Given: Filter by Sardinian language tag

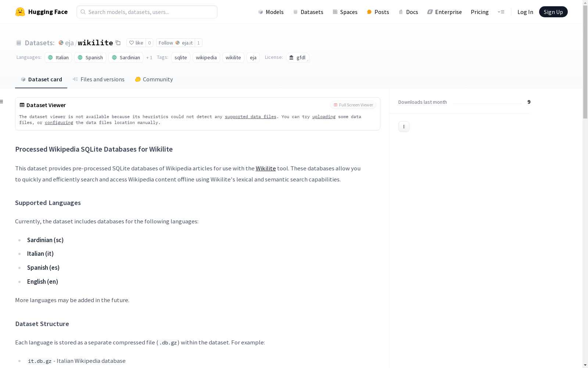Looking at the screenshot, I should coord(126,57).
